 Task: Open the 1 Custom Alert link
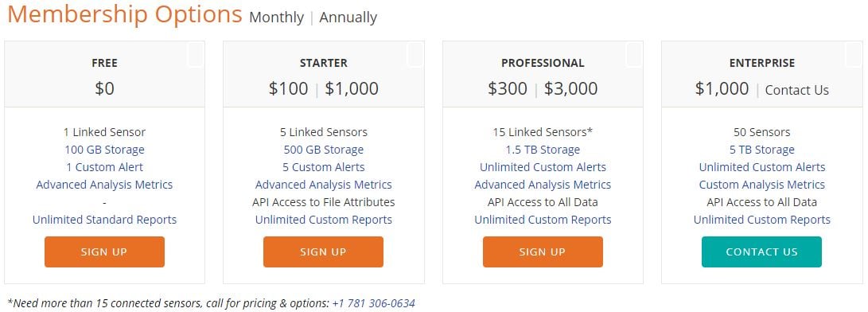(104, 167)
